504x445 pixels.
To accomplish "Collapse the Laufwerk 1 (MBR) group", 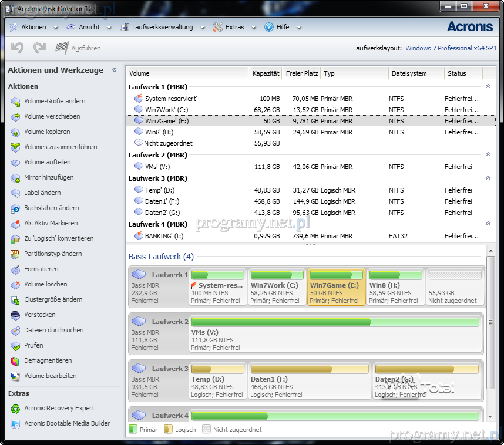I will point(488,86).
